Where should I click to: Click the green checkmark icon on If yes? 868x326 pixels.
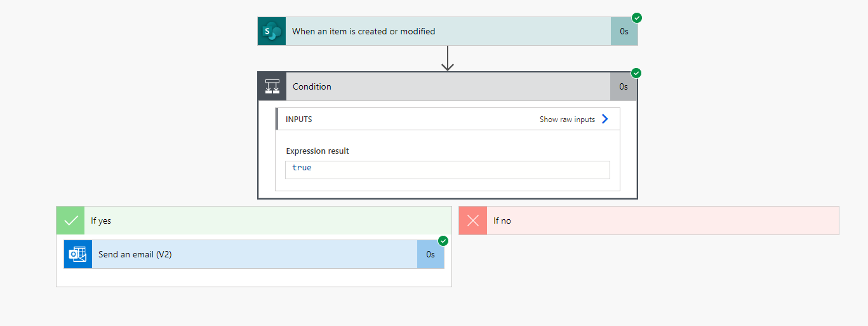[70, 221]
